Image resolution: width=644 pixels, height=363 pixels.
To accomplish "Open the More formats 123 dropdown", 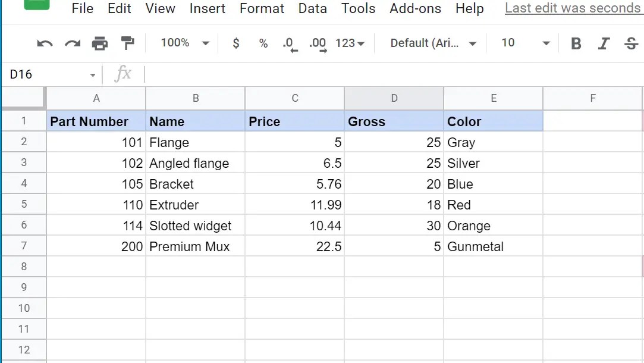I will [x=350, y=43].
